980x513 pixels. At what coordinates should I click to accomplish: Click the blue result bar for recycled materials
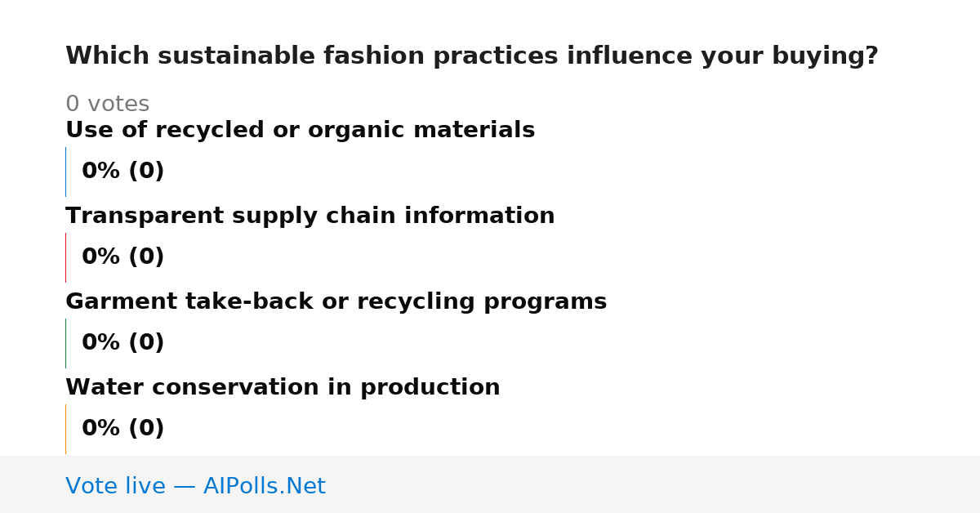pyautogui.click(x=65, y=172)
